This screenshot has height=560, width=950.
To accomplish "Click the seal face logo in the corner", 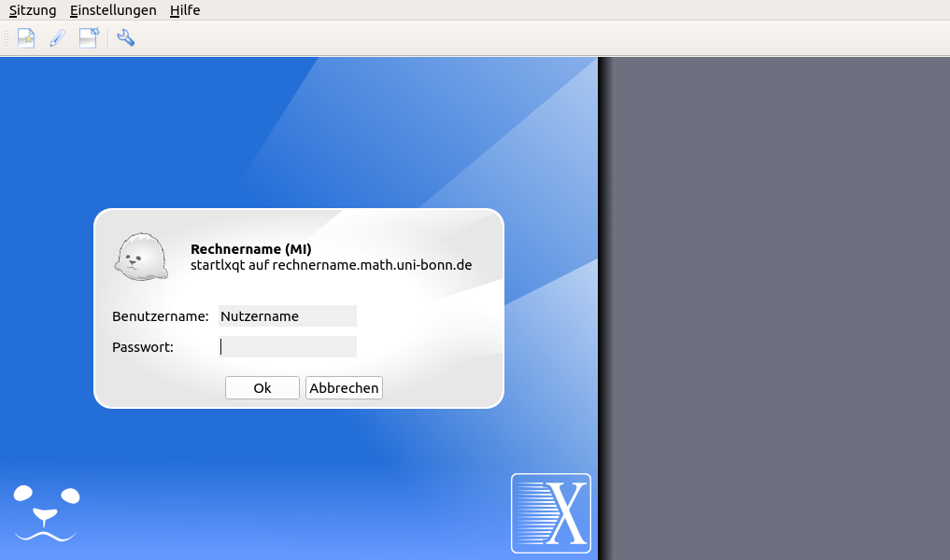I will pyautogui.click(x=47, y=513).
